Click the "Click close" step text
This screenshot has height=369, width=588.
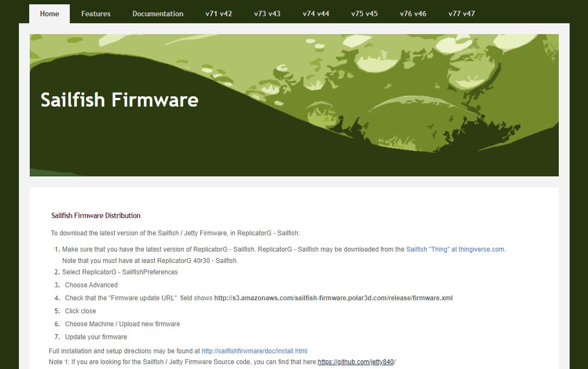click(x=80, y=311)
